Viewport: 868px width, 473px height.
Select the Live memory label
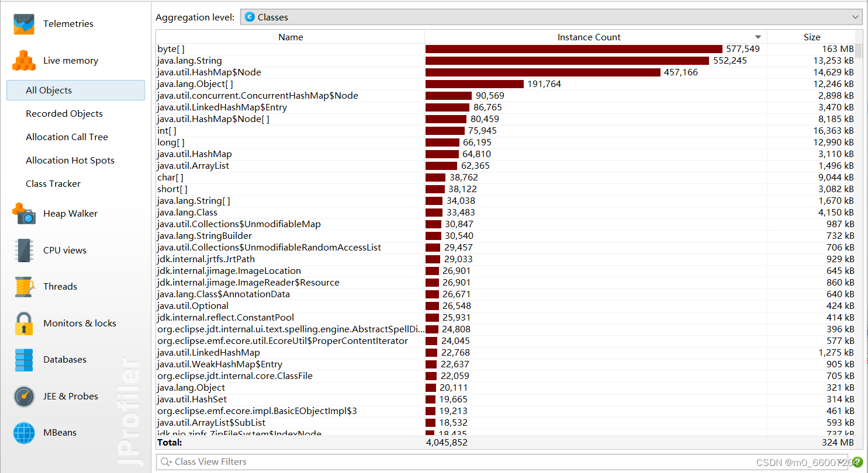pyautogui.click(x=71, y=61)
